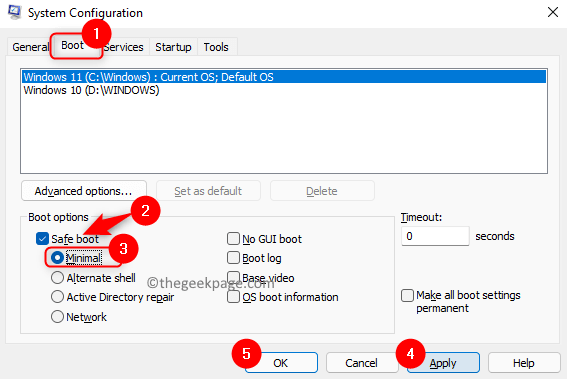Tick the Base video checkbox

coord(233,278)
